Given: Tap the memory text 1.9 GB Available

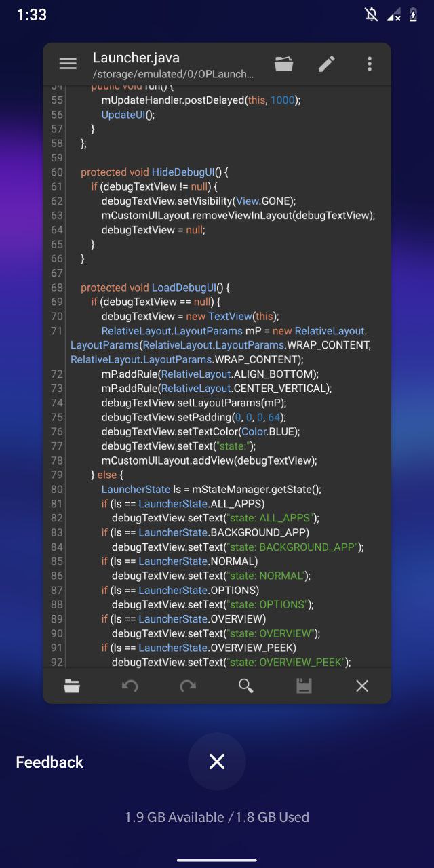Looking at the screenshot, I should click(174, 817).
